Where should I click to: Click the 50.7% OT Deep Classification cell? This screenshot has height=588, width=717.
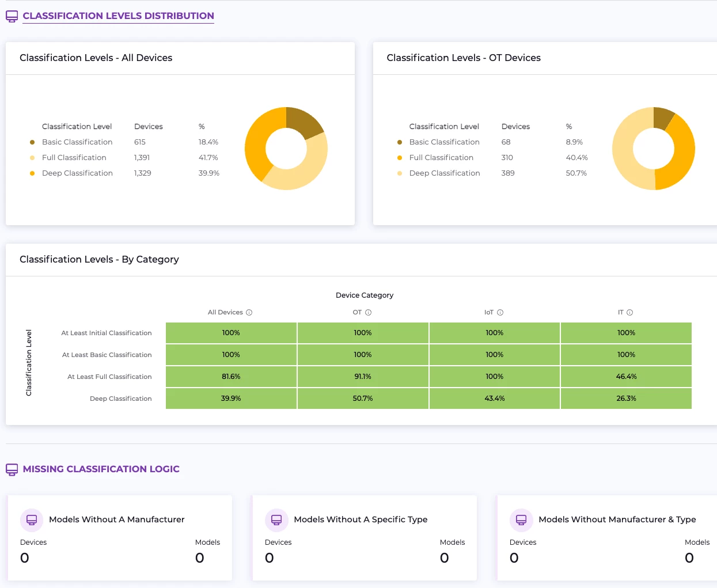[x=363, y=399]
